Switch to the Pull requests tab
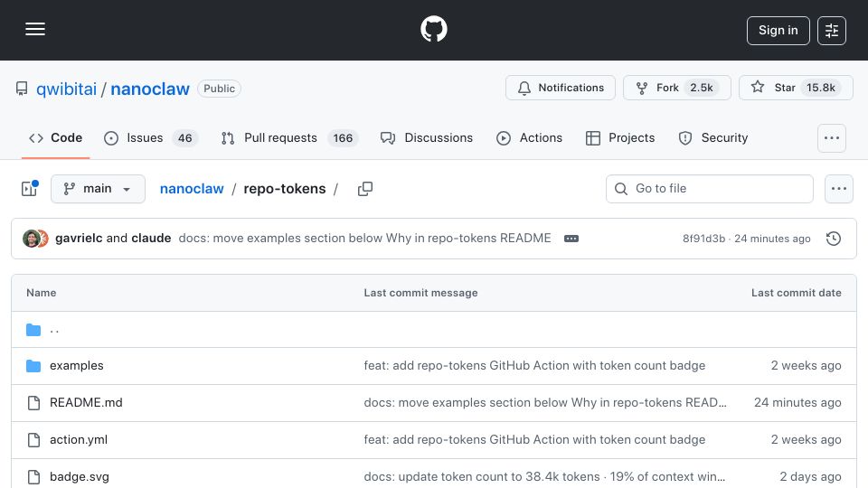This screenshot has height=488, width=868. click(289, 137)
